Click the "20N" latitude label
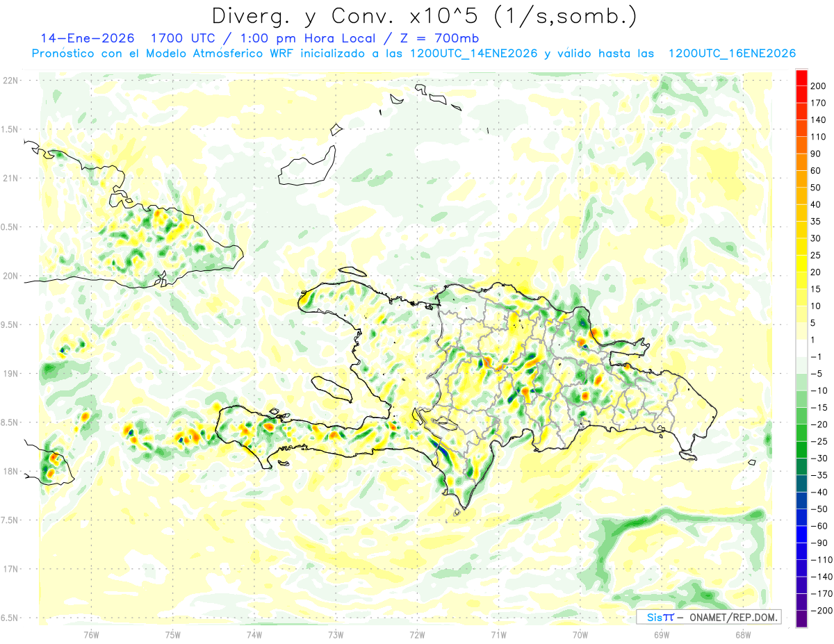Screen dimensions: 834x644 click(x=10, y=276)
